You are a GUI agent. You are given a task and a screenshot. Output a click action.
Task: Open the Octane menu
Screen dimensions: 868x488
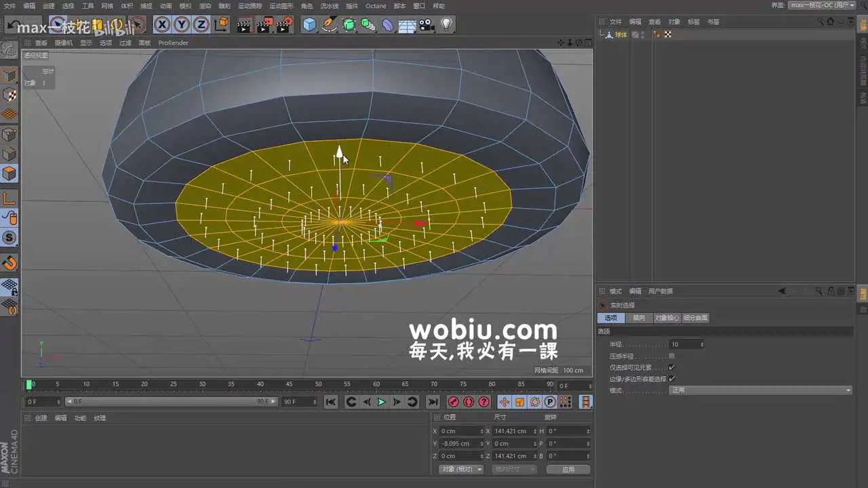pos(376,6)
